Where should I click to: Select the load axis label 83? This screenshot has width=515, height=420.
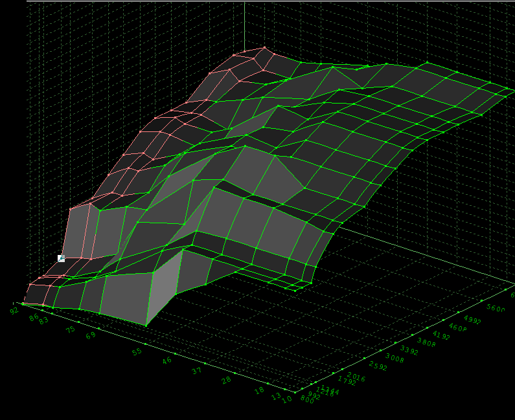[x=43, y=320]
